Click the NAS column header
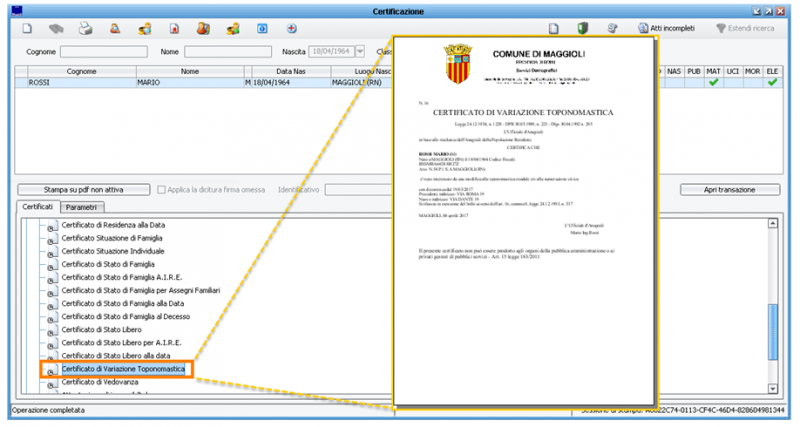Image resolution: width=800 pixels, height=427 pixels. 674,71
